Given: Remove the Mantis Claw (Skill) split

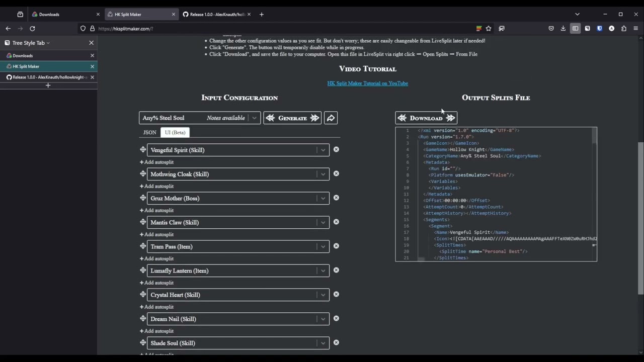Looking at the screenshot, I should coord(336,222).
